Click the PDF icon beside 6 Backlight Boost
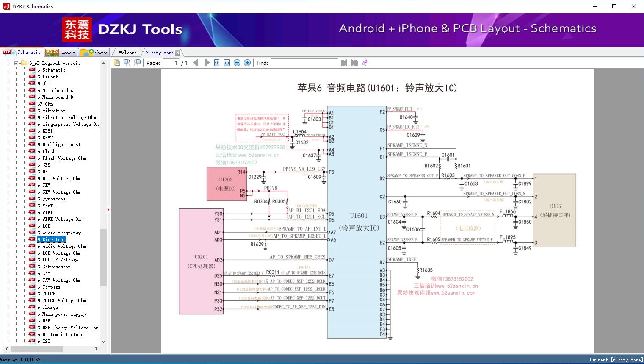This screenshot has height=364, width=644. tap(32, 144)
